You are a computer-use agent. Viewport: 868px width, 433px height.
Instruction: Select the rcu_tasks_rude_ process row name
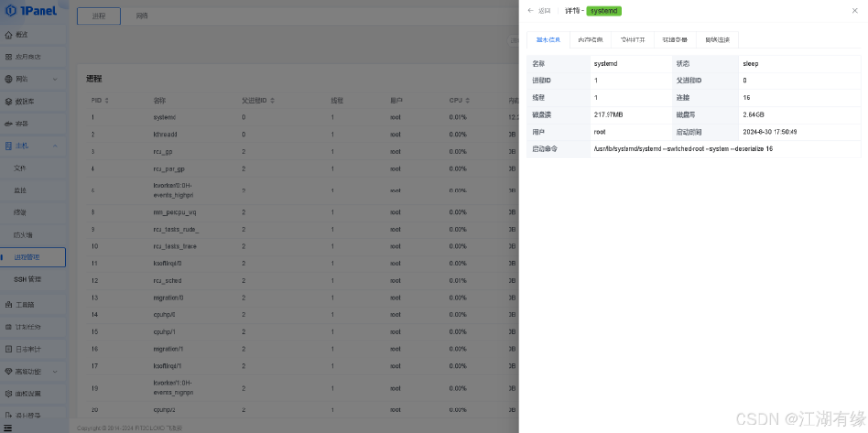(x=175, y=229)
